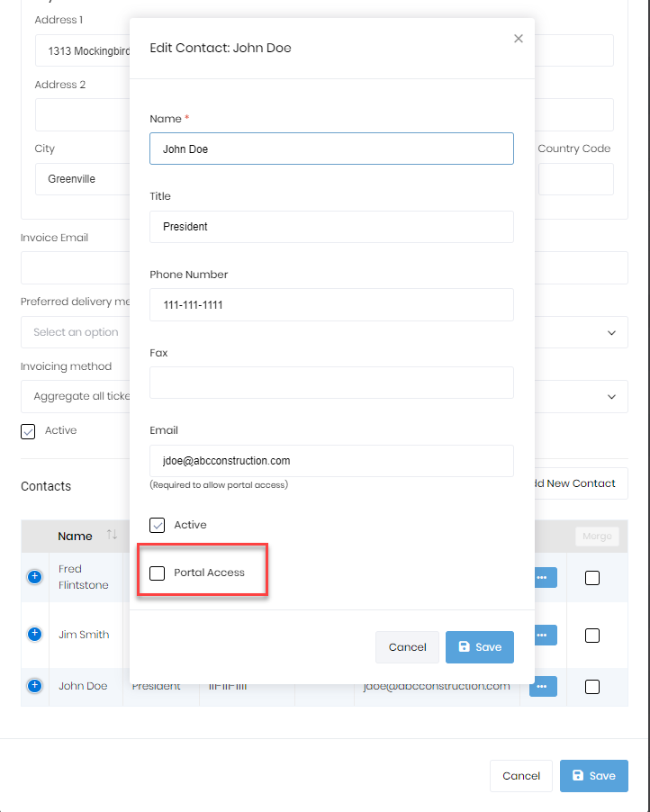Sort contacts by Name column arrows

click(x=112, y=535)
